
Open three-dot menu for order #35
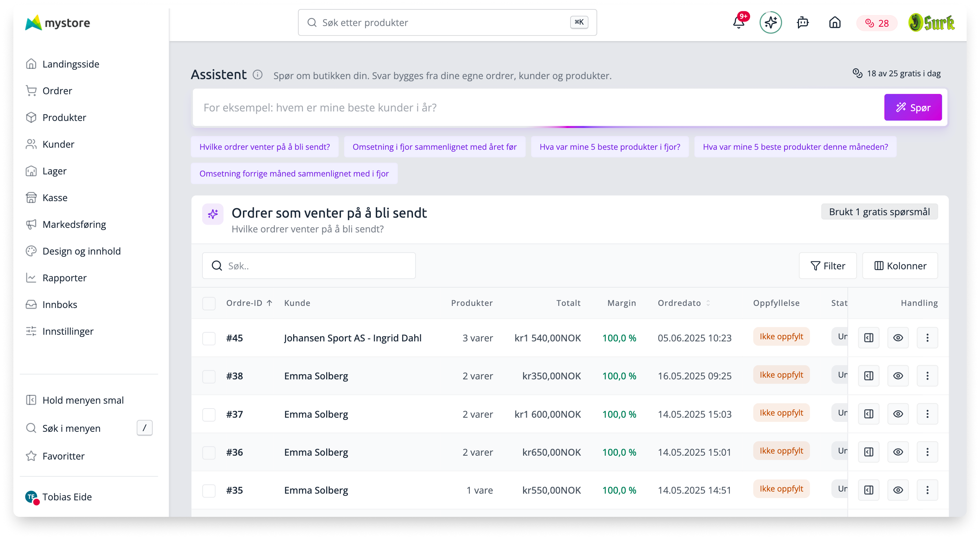tap(927, 490)
